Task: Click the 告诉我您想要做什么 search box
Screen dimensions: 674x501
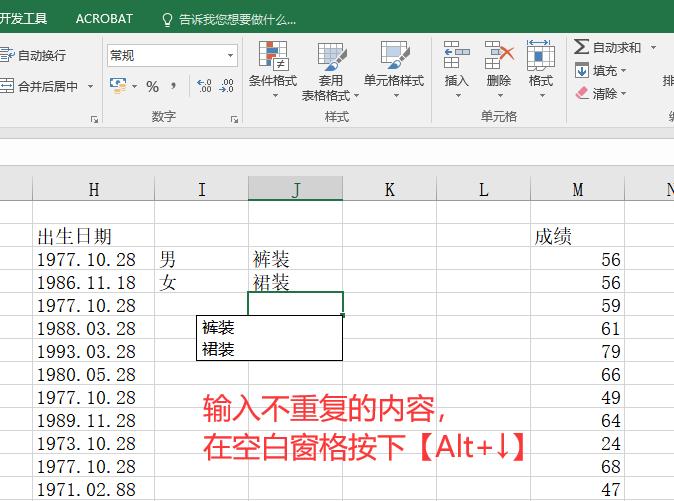Action: pyautogui.click(x=236, y=19)
